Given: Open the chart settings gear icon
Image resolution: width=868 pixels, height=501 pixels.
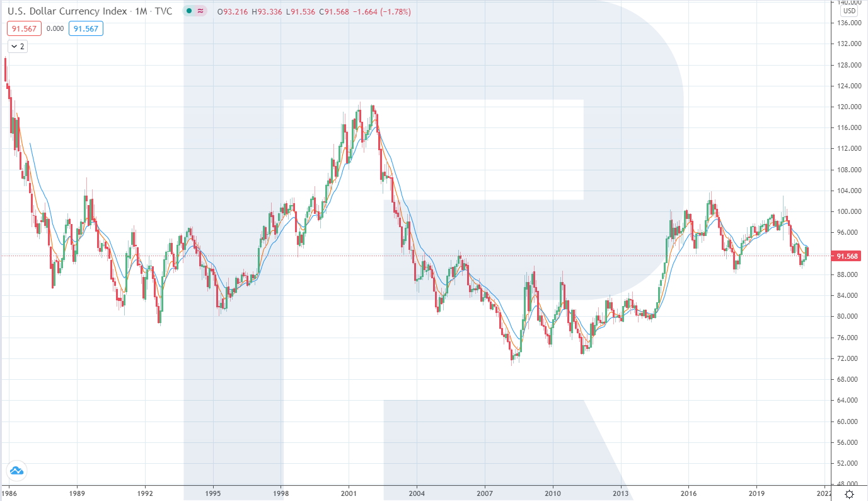Looking at the screenshot, I should pyautogui.click(x=850, y=494).
